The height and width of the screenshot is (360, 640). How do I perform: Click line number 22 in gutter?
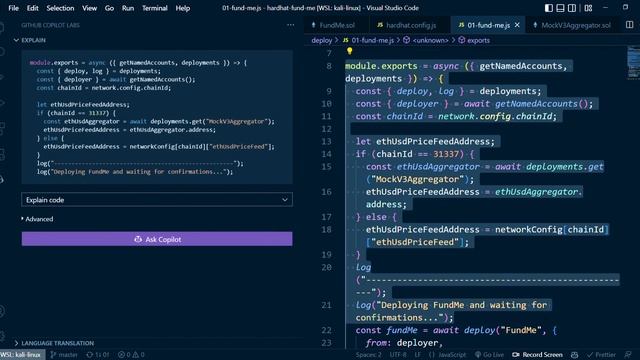pyautogui.click(x=327, y=330)
